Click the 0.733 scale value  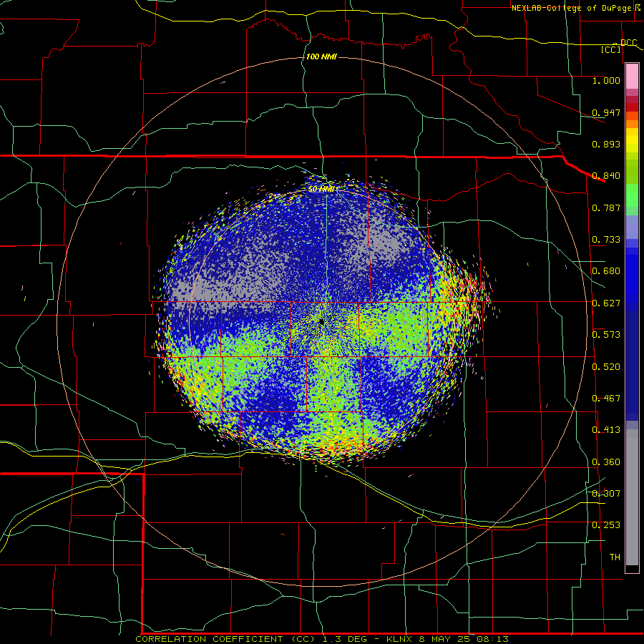(x=606, y=240)
